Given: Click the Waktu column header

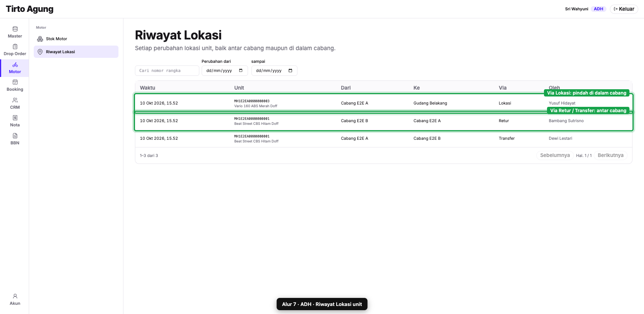Looking at the screenshot, I should (x=148, y=88).
